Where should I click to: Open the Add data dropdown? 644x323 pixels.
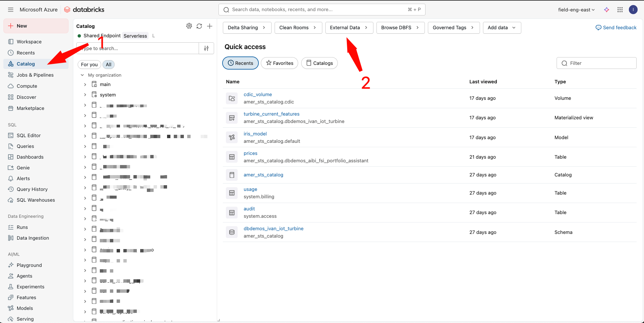coord(502,28)
